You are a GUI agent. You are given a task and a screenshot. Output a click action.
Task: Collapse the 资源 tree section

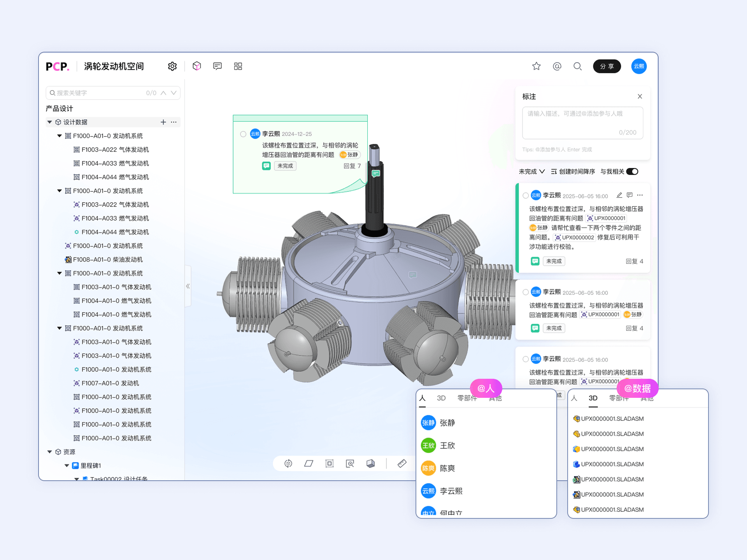tap(50, 452)
